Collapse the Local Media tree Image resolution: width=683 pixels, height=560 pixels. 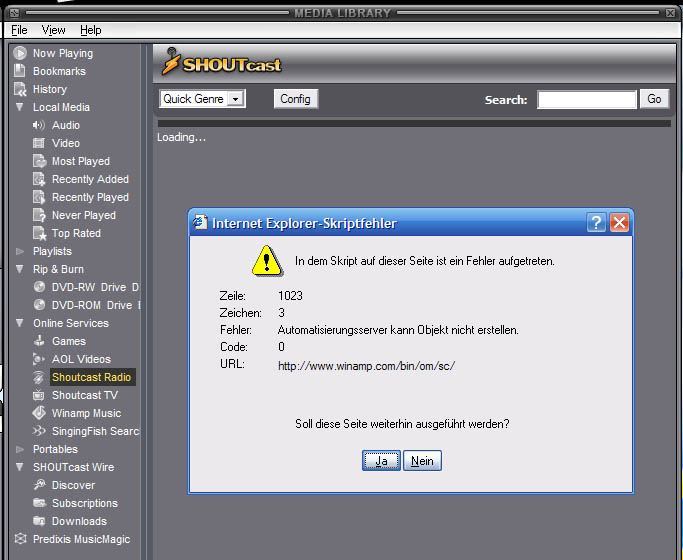(20, 107)
